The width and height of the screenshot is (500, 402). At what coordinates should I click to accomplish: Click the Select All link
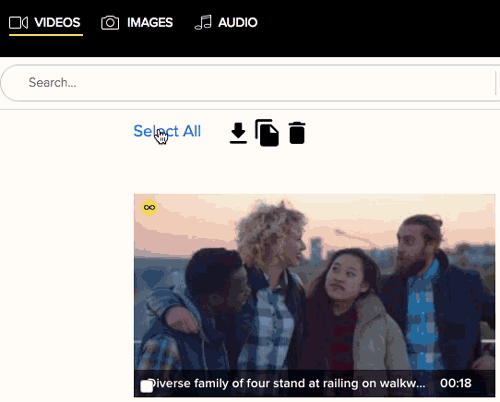[x=167, y=131]
